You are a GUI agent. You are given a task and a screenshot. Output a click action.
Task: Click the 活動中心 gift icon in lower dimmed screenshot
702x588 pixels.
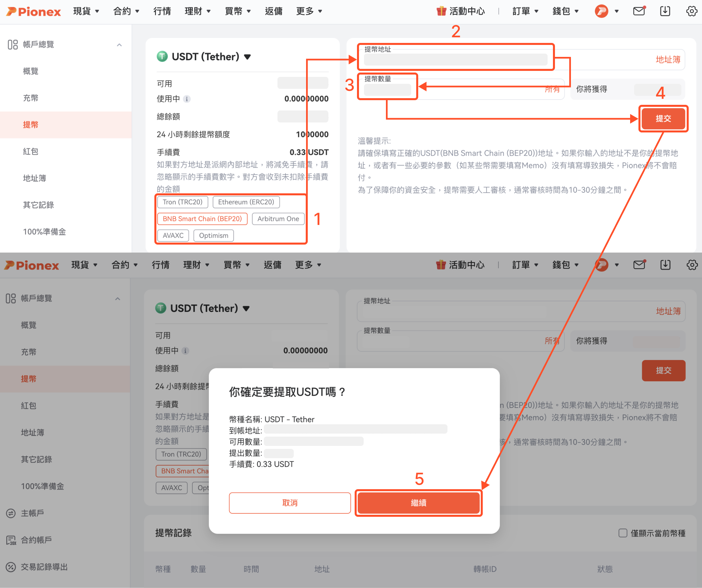tap(441, 265)
